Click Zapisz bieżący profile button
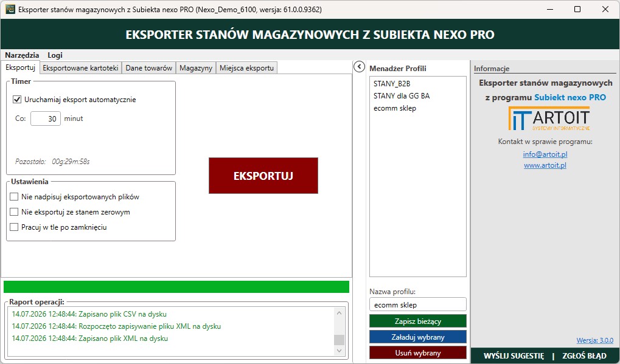Viewport: 620px width, 364px height. click(418, 321)
